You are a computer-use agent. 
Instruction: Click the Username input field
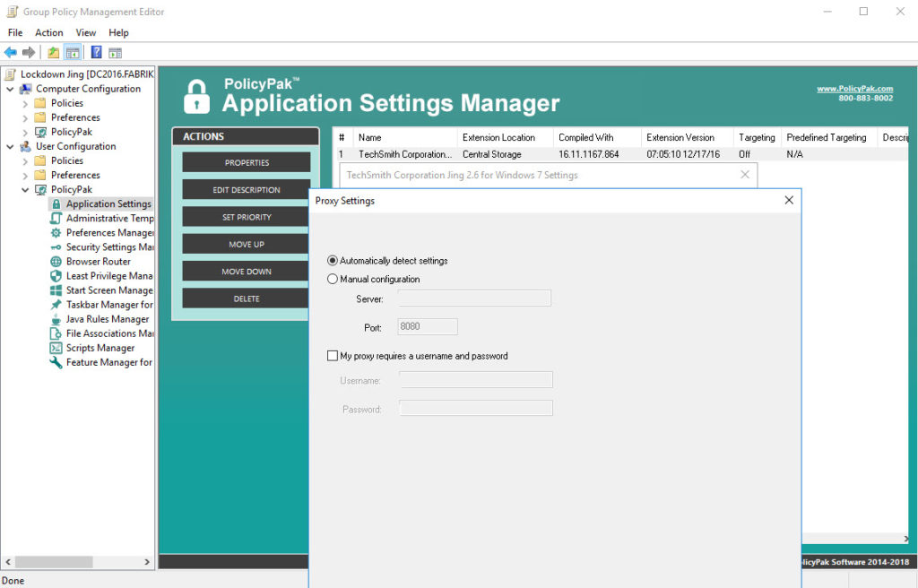click(x=476, y=379)
